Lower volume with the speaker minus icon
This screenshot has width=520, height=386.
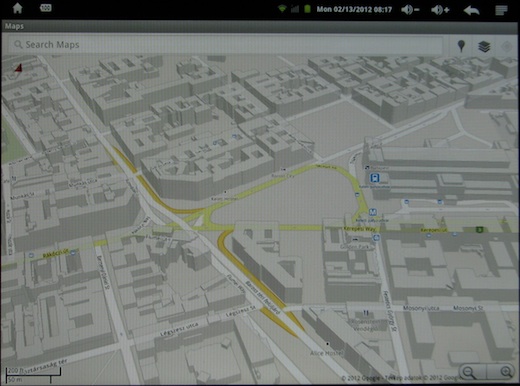pyautogui.click(x=410, y=10)
